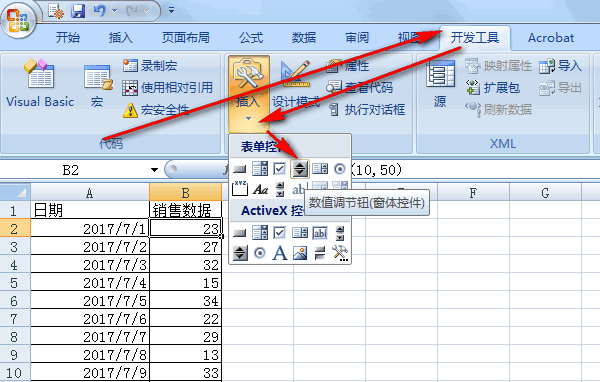Select the form Spin Button control

[x=300, y=169]
